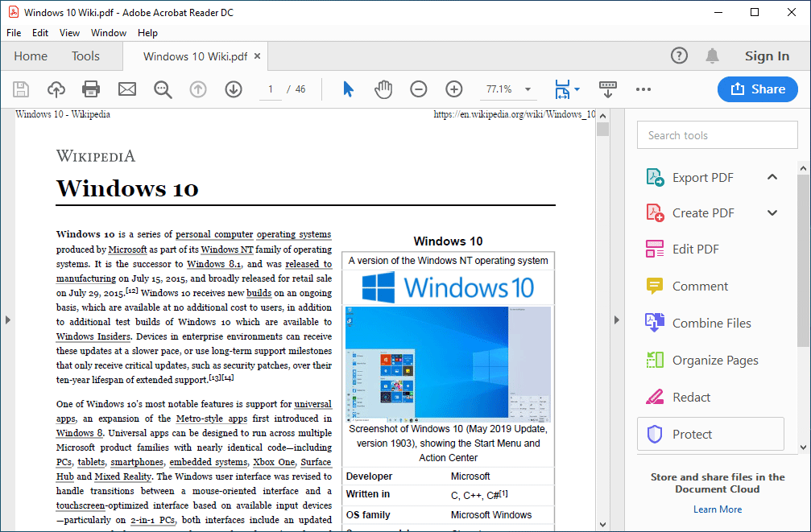Open the email document icon

click(x=126, y=89)
